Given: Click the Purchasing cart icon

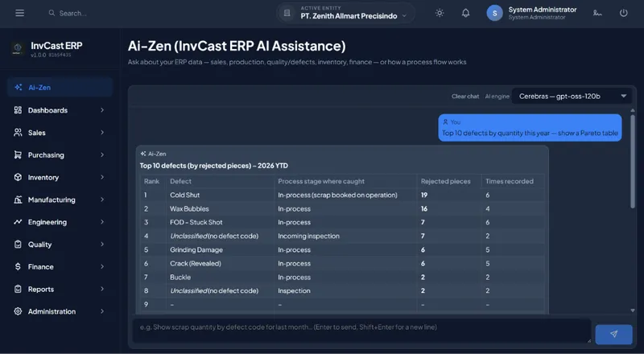Looking at the screenshot, I should [x=18, y=154].
